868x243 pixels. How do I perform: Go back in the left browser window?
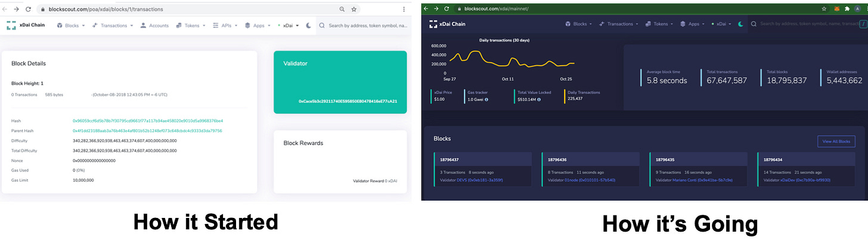(x=5, y=10)
